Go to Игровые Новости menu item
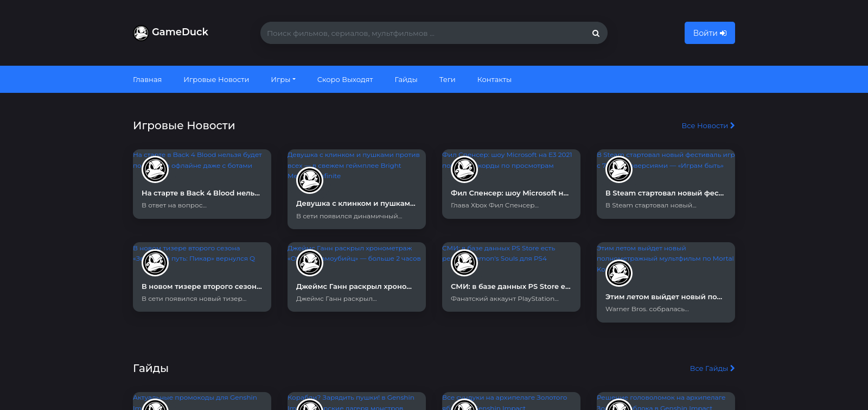 point(216,79)
